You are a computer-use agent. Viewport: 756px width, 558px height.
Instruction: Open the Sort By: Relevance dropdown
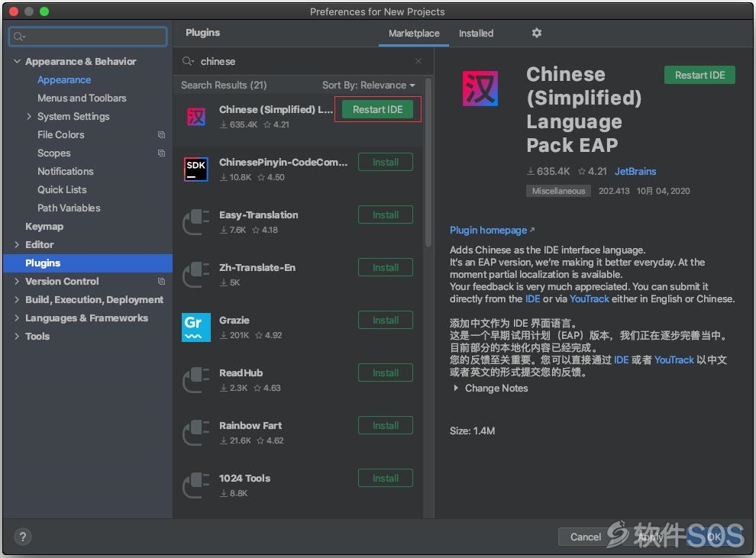(x=368, y=85)
